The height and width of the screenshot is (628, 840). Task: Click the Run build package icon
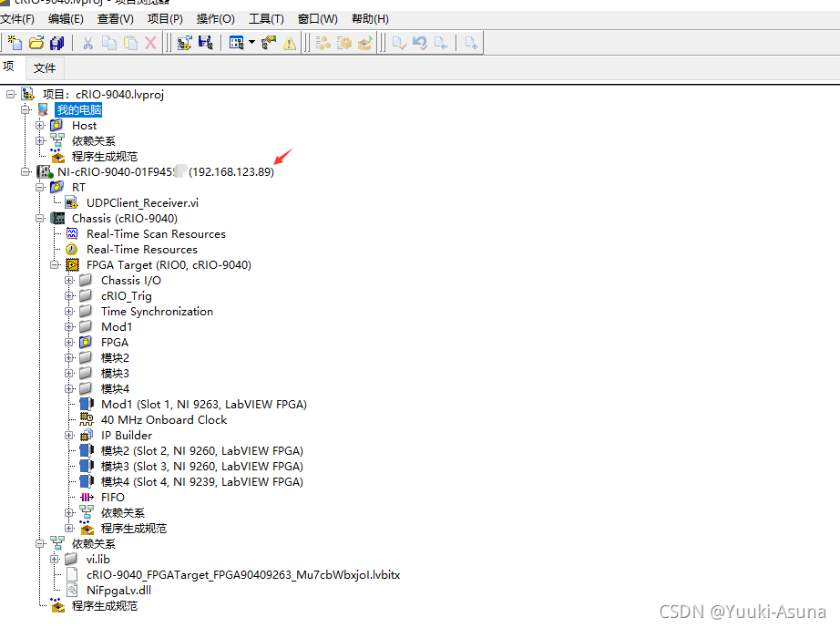365,43
